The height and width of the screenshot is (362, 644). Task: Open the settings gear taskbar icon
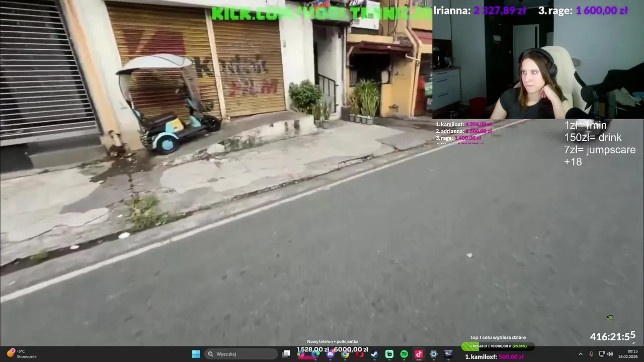point(434,354)
